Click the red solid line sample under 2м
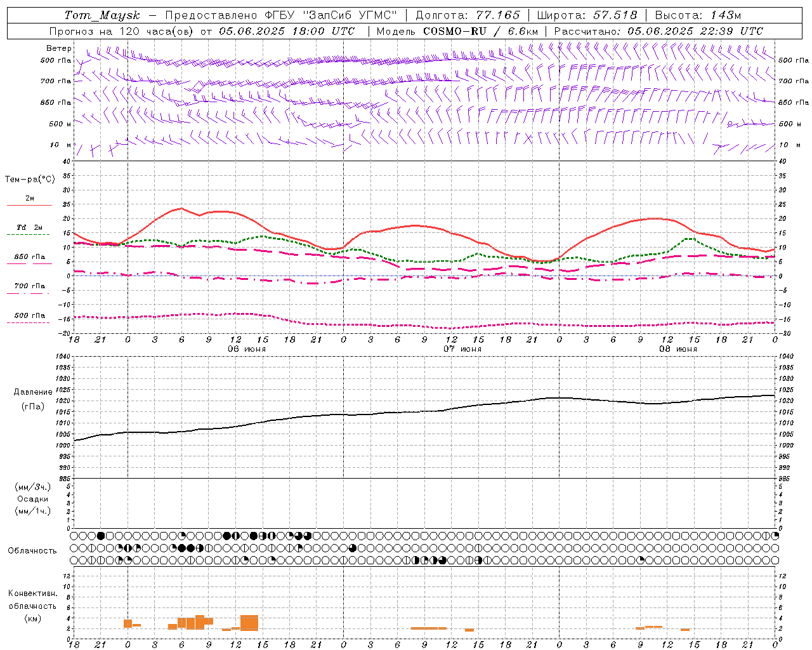 (29, 206)
